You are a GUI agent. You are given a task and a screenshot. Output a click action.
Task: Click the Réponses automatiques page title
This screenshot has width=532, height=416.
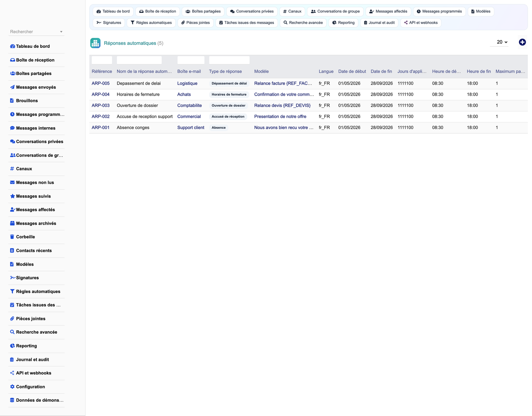130,43
